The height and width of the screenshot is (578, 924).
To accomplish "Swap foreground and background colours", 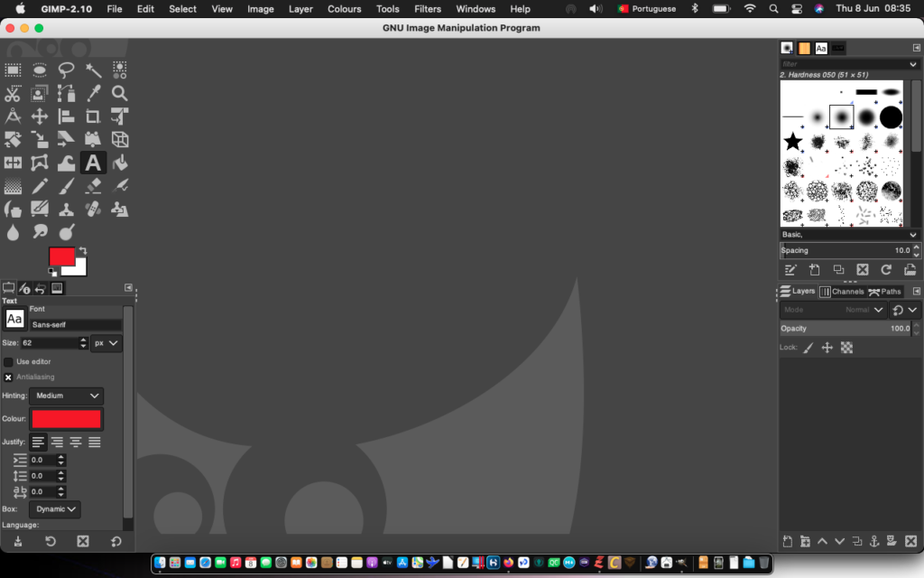I will point(83,250).
